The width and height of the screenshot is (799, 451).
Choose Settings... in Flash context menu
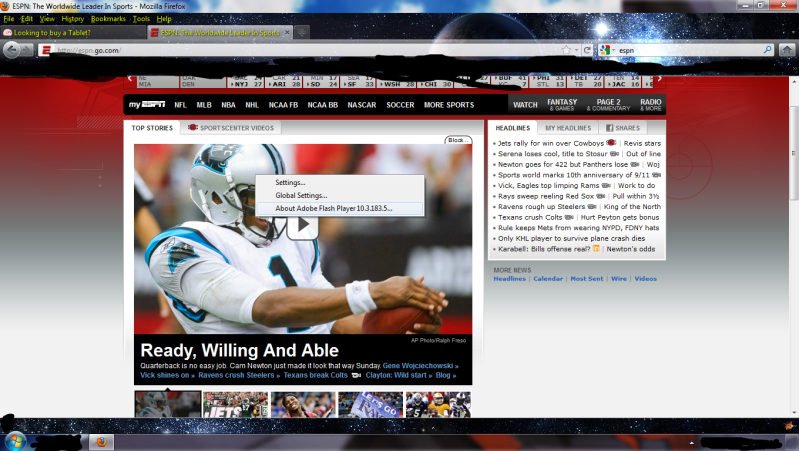[339, 182]
